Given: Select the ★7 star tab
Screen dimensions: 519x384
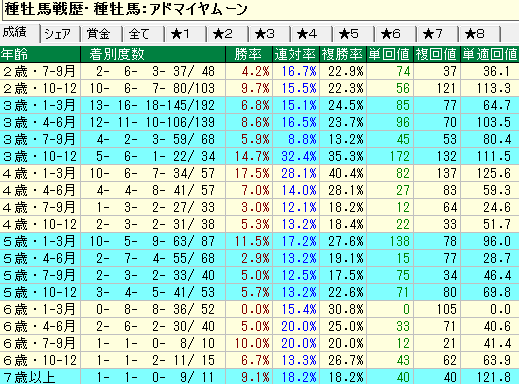Looking at the screenshot, I should pos(437,34).
